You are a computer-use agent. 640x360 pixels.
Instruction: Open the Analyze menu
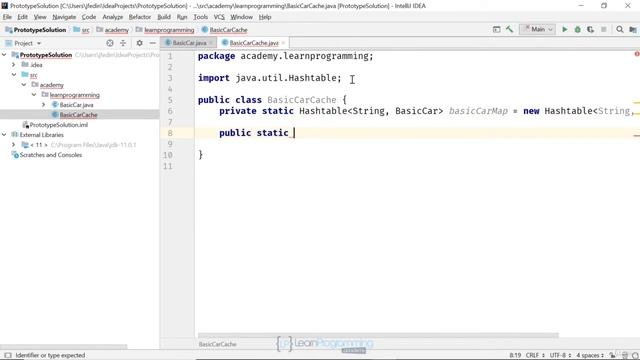click(x=113, y=17)
